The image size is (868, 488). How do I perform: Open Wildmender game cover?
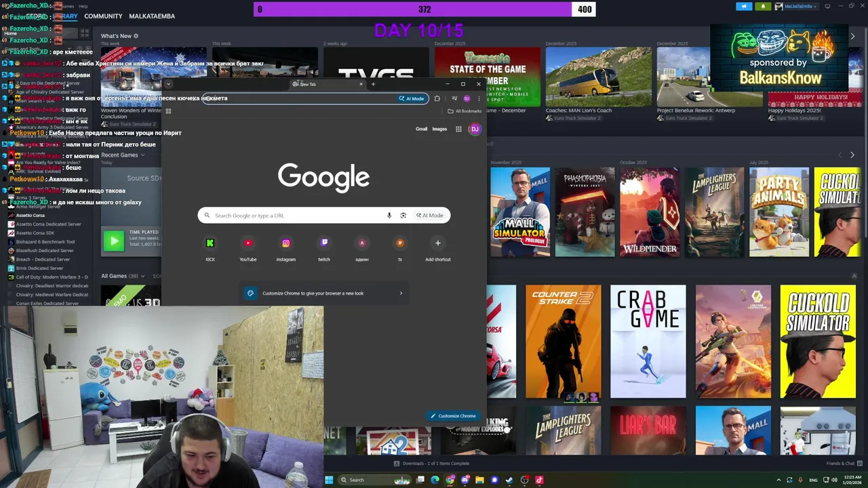(x=650, y=212)
